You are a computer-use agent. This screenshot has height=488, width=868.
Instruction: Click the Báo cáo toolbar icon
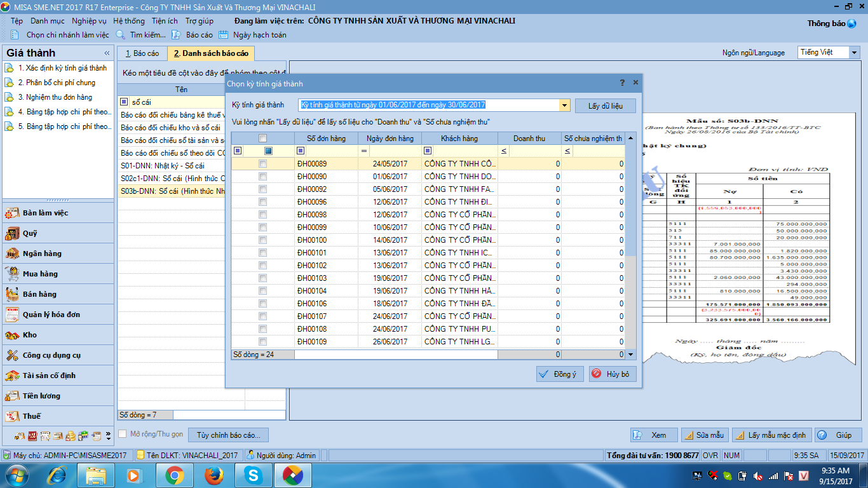[176, 35]
